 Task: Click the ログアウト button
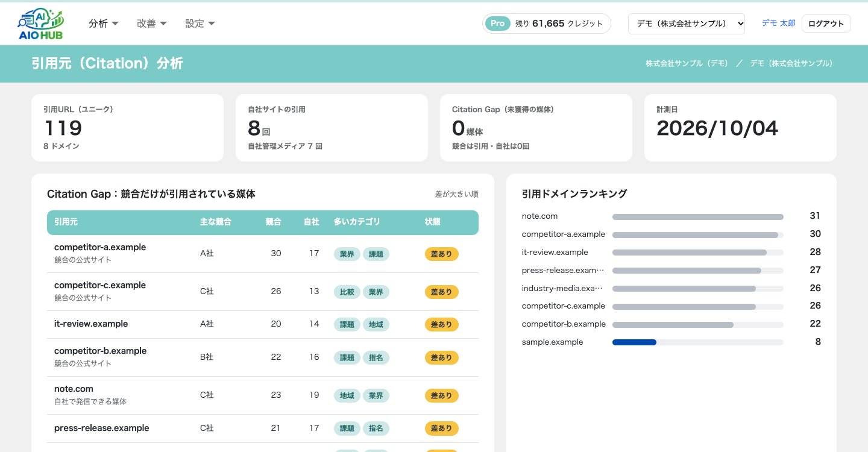pyautogui.click(x=826, y=24)
